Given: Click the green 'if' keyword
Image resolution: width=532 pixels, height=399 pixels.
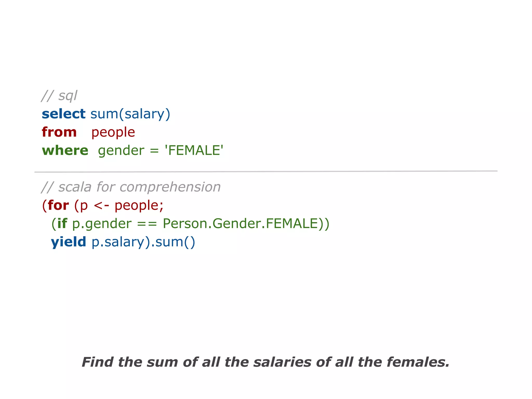Looking at the screenshot, I should 62,223.
